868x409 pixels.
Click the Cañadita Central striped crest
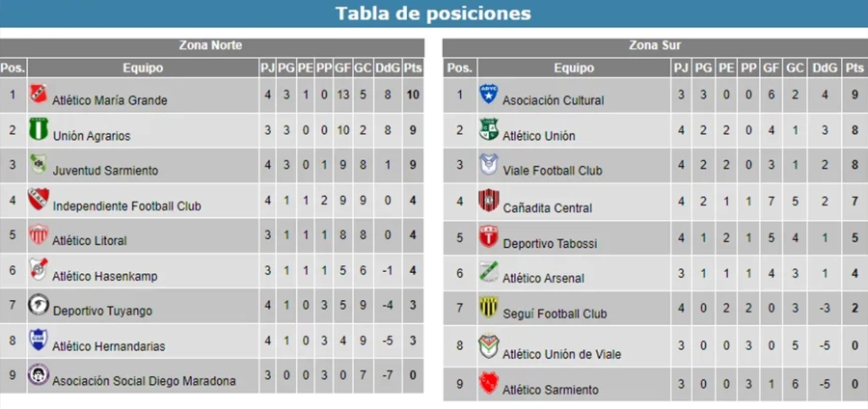pos(489,202)
